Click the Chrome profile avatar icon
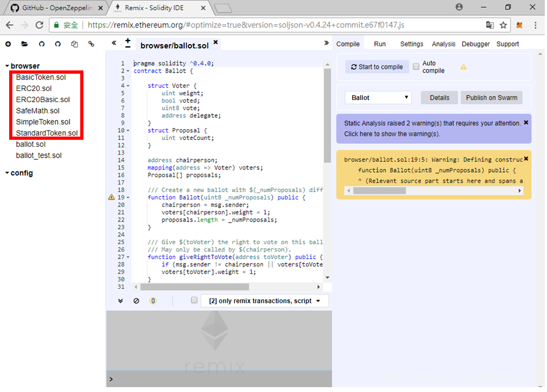This screenshot has width=547, height=392. [x=459, y=7]
